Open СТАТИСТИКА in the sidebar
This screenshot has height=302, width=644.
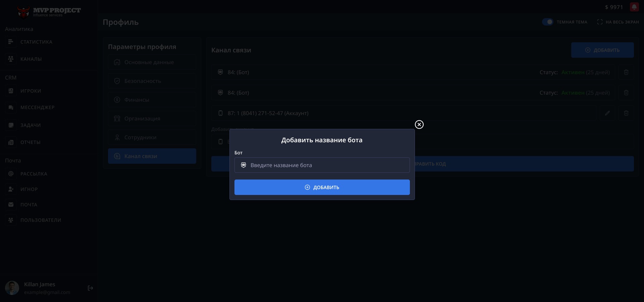click(36, 42)
